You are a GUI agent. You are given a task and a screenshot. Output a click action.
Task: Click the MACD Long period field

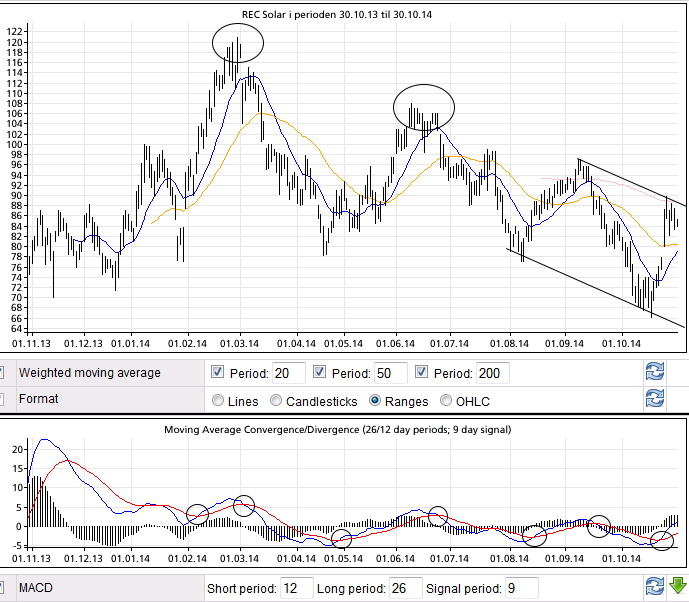(x=404, y=588)
